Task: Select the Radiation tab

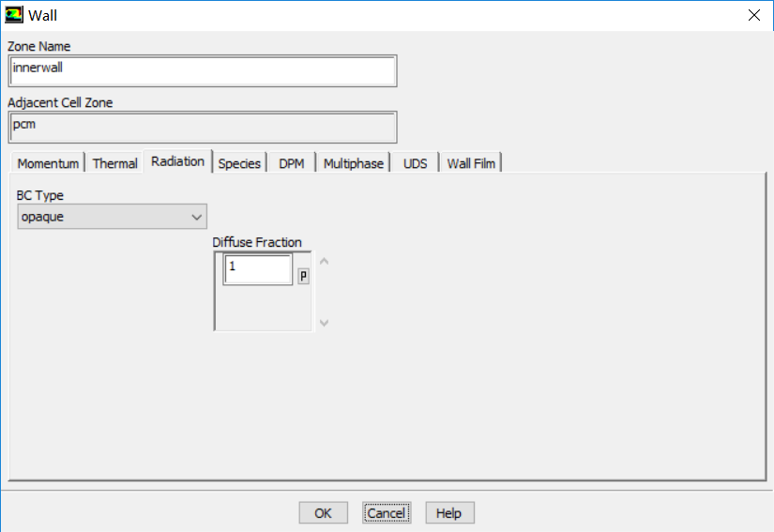Action: tap(177, 161)
